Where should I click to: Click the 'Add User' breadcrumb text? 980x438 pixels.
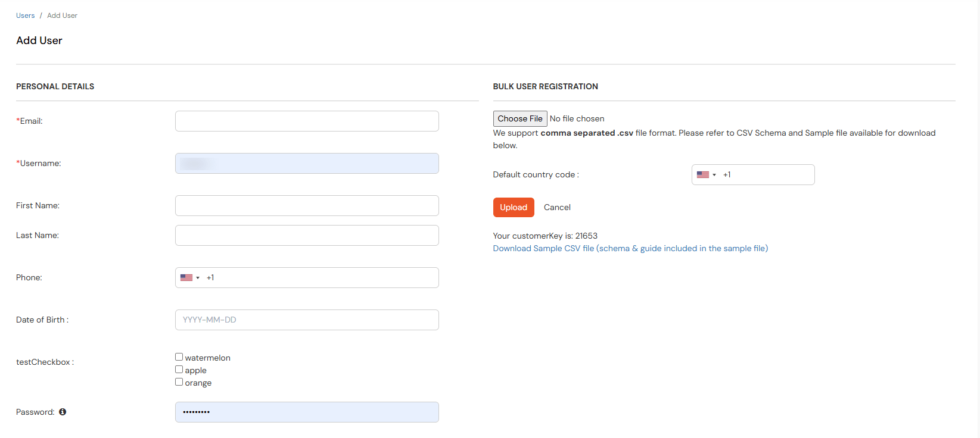point(62,15)
